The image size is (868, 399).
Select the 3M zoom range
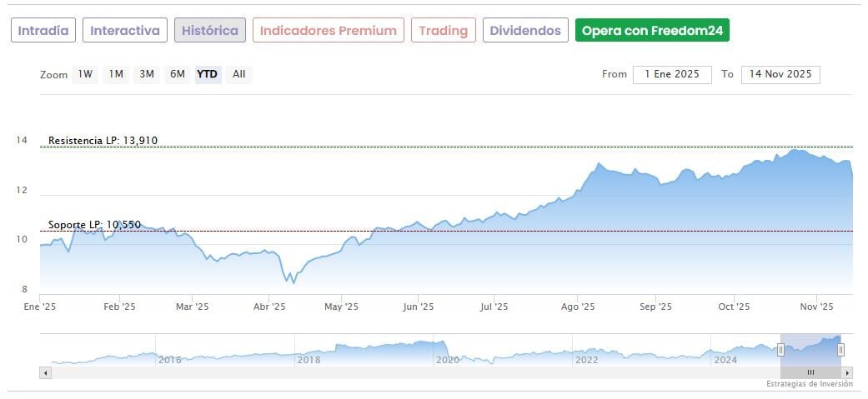click(x=147, y=74)
